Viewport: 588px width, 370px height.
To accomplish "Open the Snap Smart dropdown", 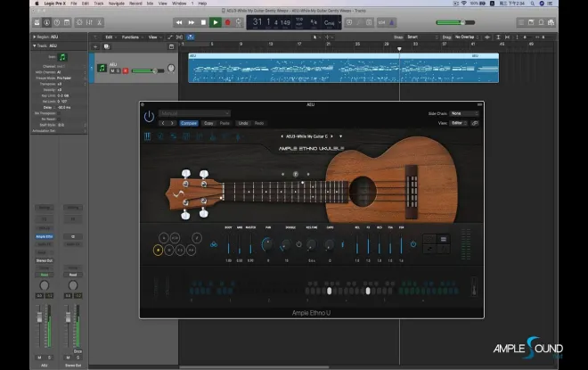I will click(x=422, y=37).
